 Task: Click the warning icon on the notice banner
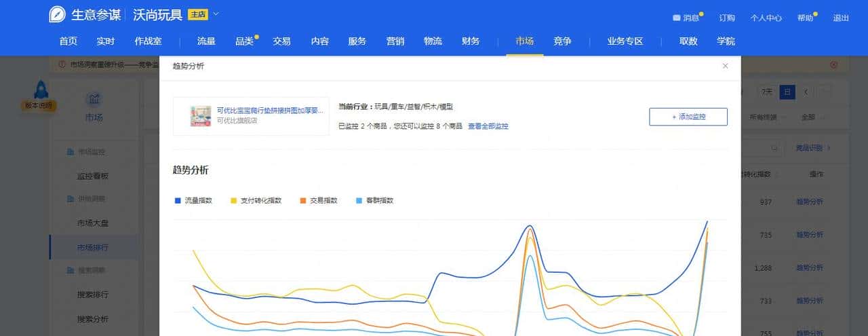62,65
